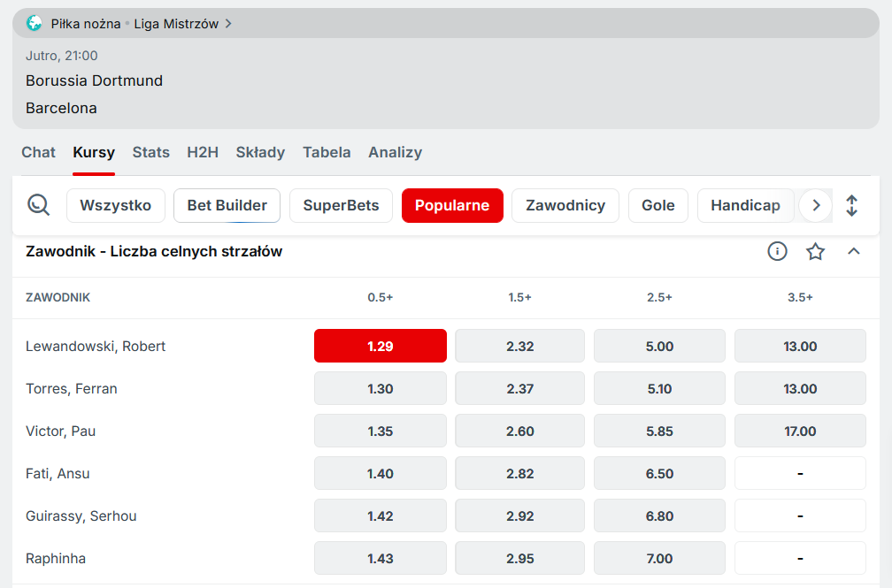Select Torres 1.5+ odds 2.37
This screenshot has height=588, width=892.
520,388
